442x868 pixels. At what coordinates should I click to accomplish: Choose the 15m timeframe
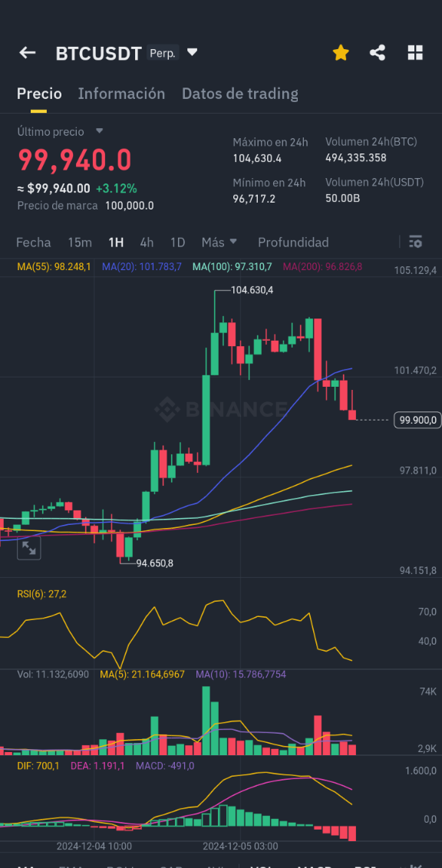[80, 243]
